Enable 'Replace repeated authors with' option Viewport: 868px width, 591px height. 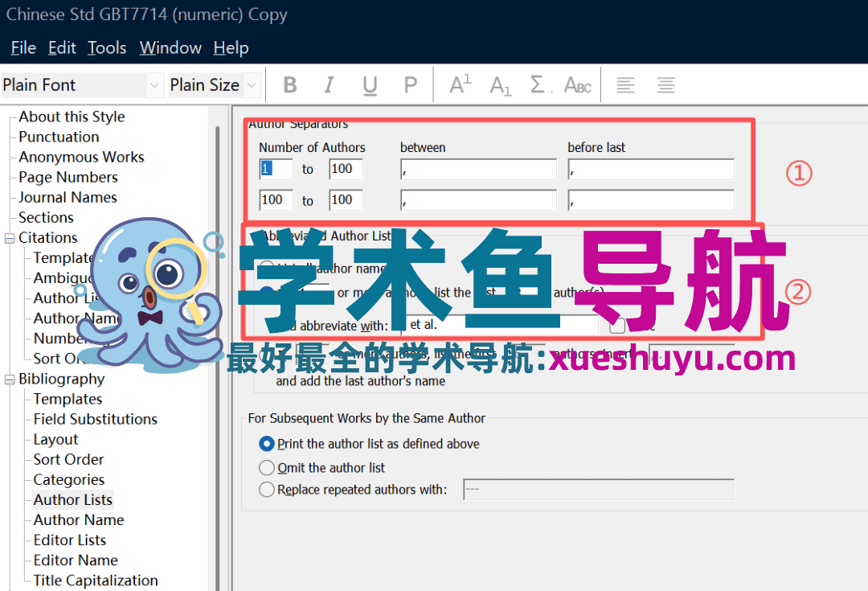(266, 489)
